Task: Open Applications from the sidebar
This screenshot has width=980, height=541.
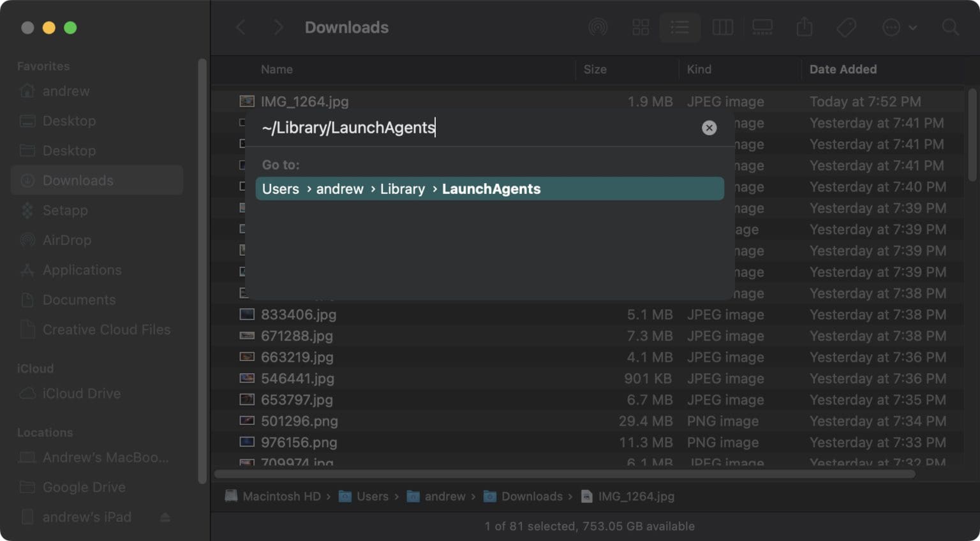Action: tap(82, 270)
